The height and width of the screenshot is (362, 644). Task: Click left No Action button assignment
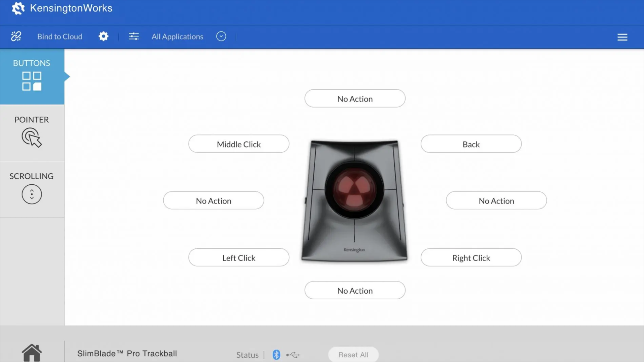pos(213,200)
